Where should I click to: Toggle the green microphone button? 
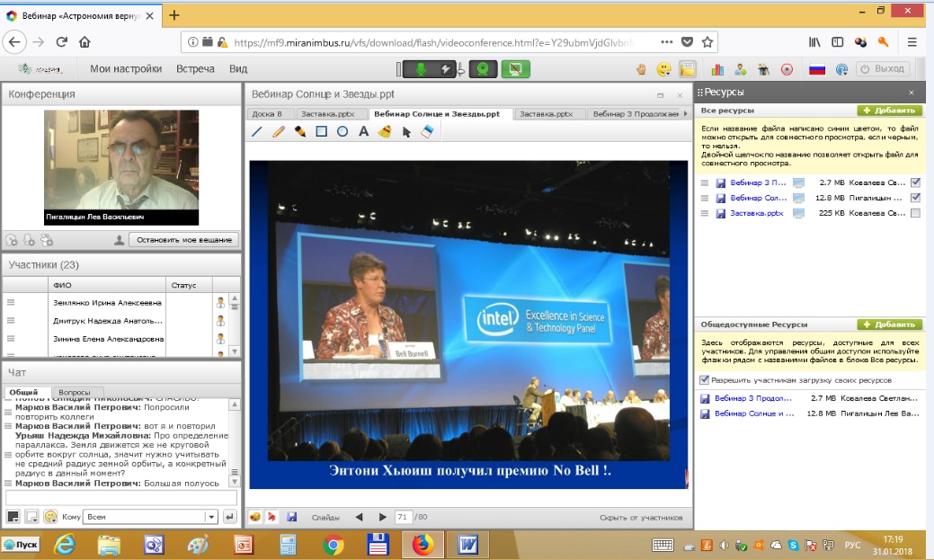[421, 69]
